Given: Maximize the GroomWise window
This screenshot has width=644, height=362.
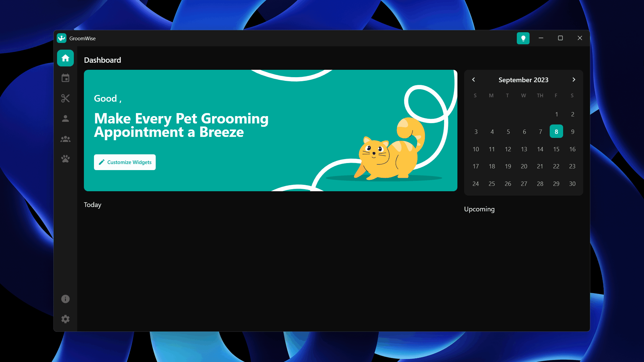Looking at the screenshot, I should pos(560,38).
